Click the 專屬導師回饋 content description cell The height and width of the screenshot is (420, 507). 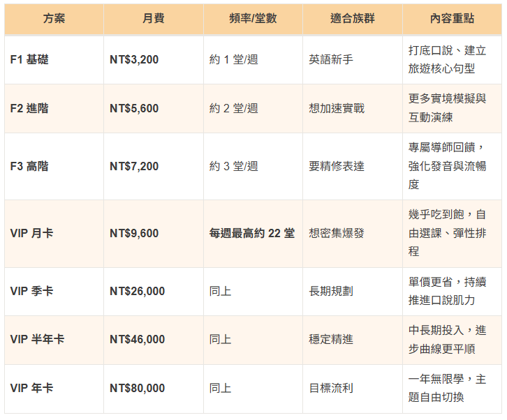point(448,167)
